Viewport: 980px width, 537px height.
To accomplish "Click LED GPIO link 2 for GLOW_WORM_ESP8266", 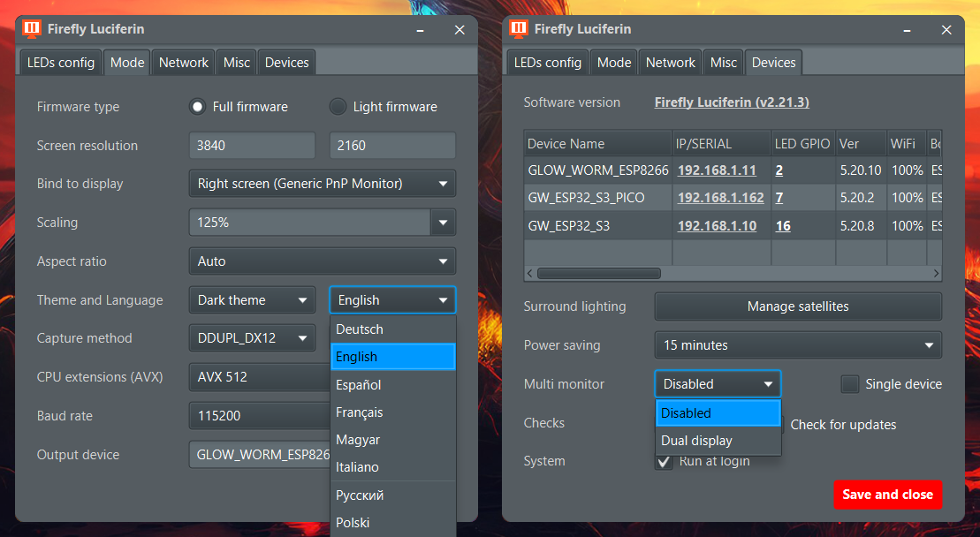I will pos(779,170).
